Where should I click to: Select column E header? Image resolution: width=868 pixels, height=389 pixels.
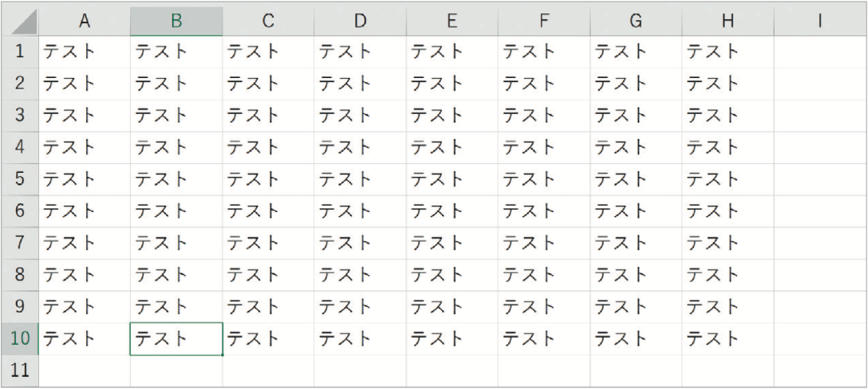452,21
